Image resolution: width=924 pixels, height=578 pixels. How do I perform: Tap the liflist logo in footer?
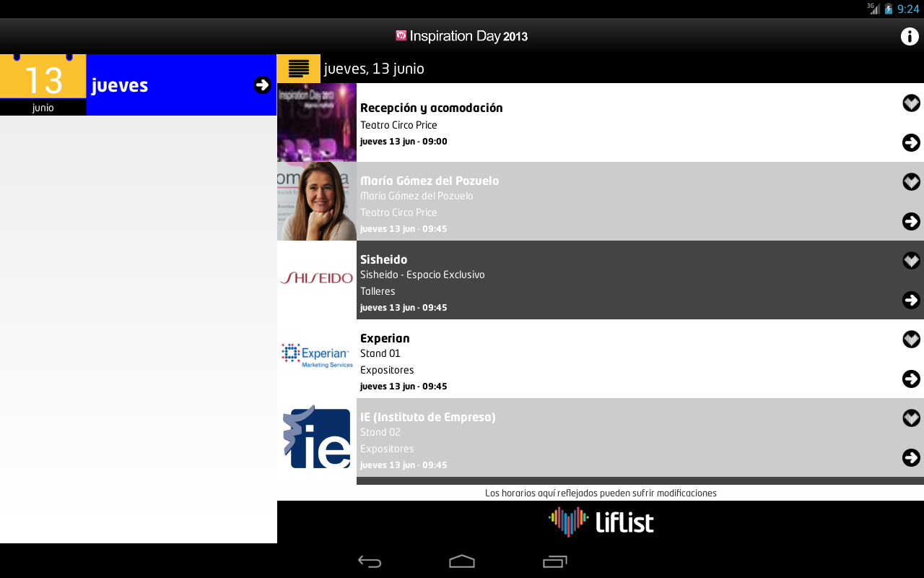pyautogui.click(x=601, y=522)
